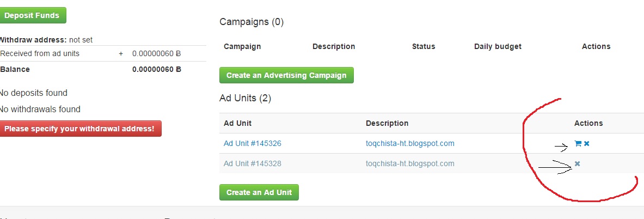Click the shopping cart icon for Ad Unit #145326

click(x=578, y=144)
